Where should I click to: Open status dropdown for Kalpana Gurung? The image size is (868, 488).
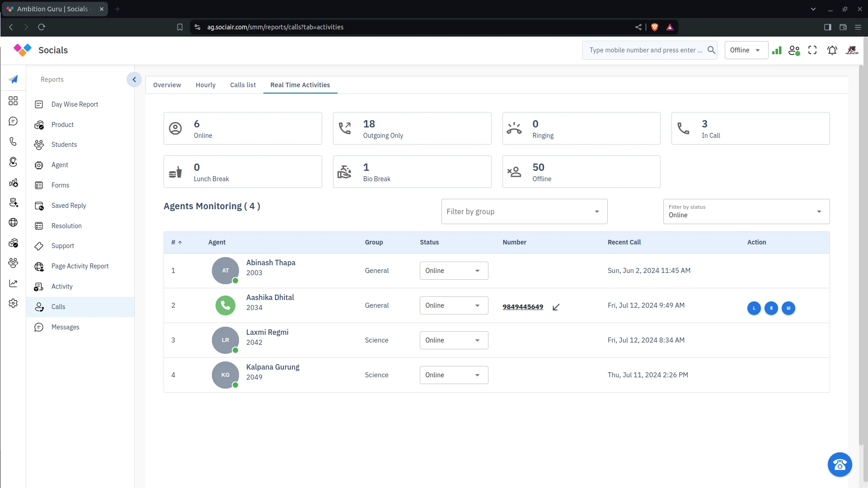click(454, 375)
